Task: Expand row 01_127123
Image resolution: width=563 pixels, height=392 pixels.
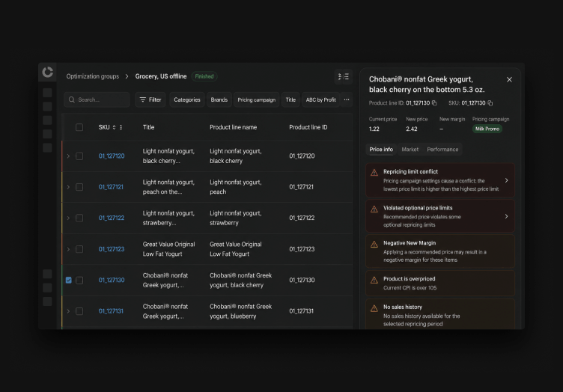Action: point(68,249)
